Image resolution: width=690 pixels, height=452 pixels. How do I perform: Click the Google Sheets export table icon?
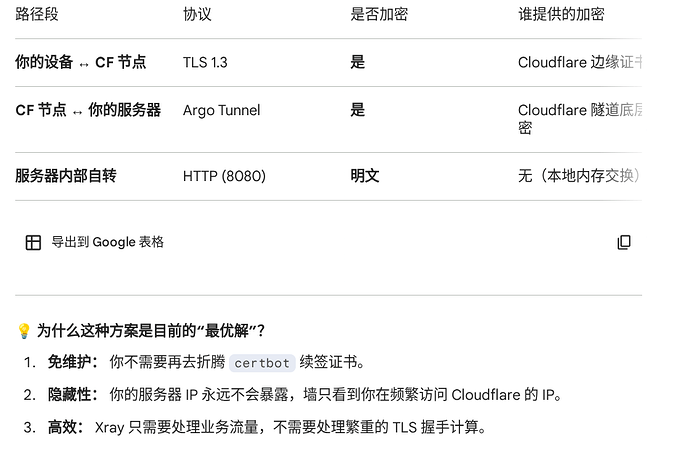click(33, 242)
